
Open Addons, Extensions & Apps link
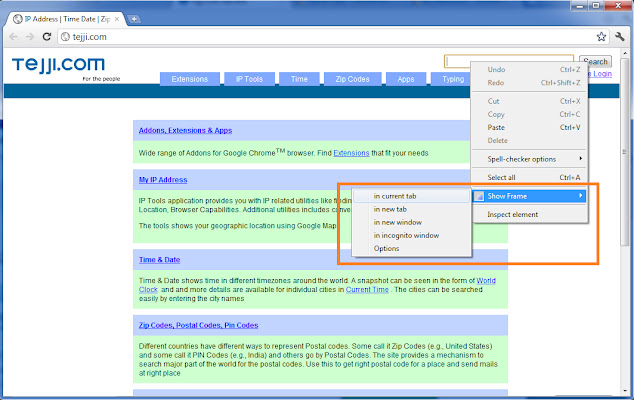point(185,130)
